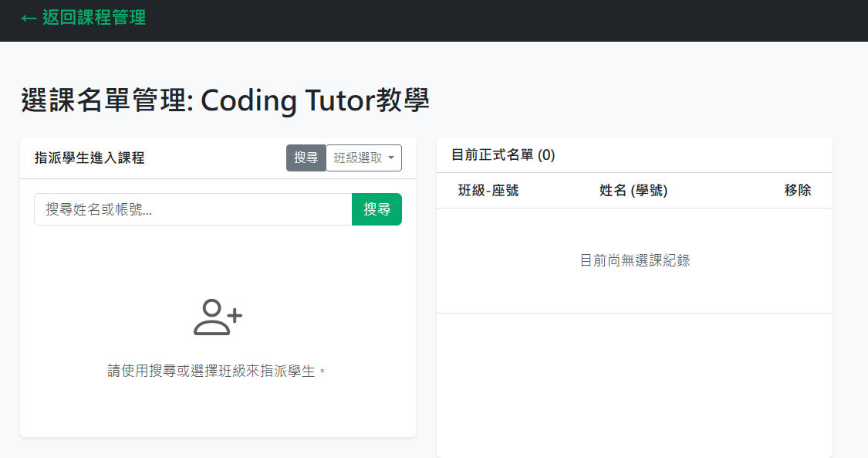Click the blank row below the empty roster message
The height and width of the screenshot is (458, 868).
coord(634,371)
